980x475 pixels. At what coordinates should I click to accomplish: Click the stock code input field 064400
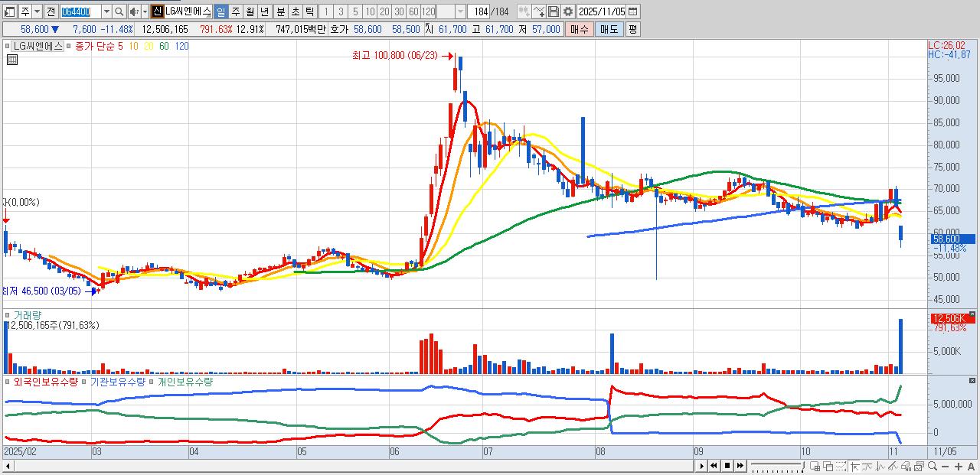pos(80,11)
